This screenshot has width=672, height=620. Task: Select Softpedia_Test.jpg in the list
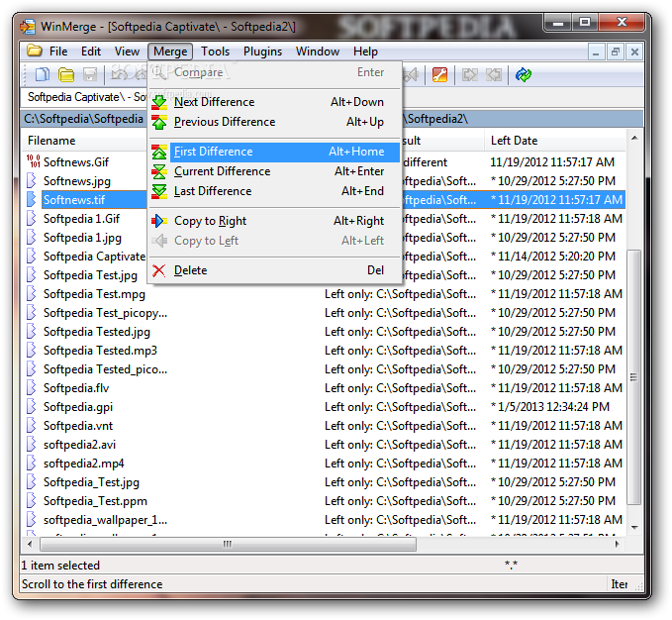click(x=91, y=482)
